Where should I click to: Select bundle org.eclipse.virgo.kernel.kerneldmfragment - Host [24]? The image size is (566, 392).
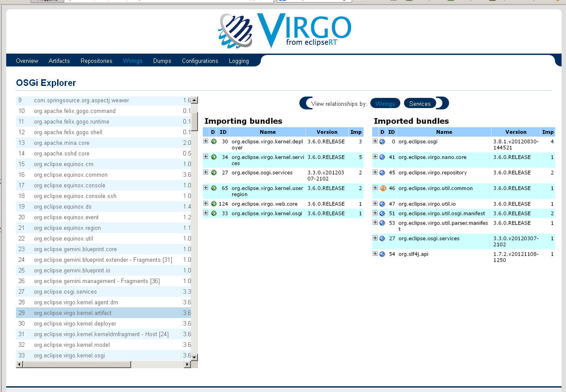coord(103,334)
